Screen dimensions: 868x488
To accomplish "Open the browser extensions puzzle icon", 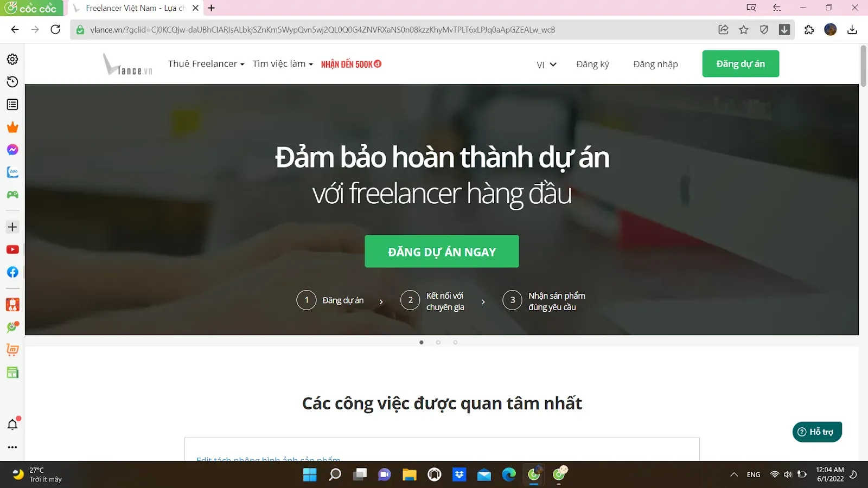I will pyautogui.click(x=808, y=30).
